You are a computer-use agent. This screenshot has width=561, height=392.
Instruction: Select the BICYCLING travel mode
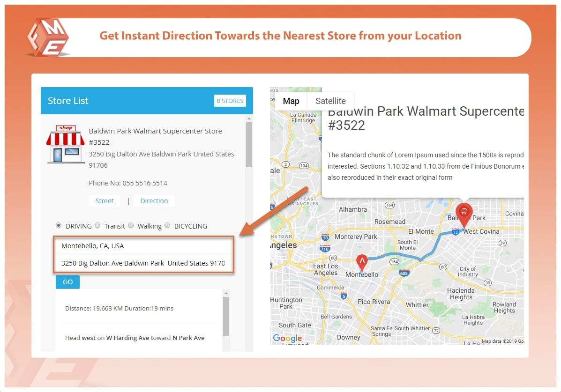click(168, 225)
